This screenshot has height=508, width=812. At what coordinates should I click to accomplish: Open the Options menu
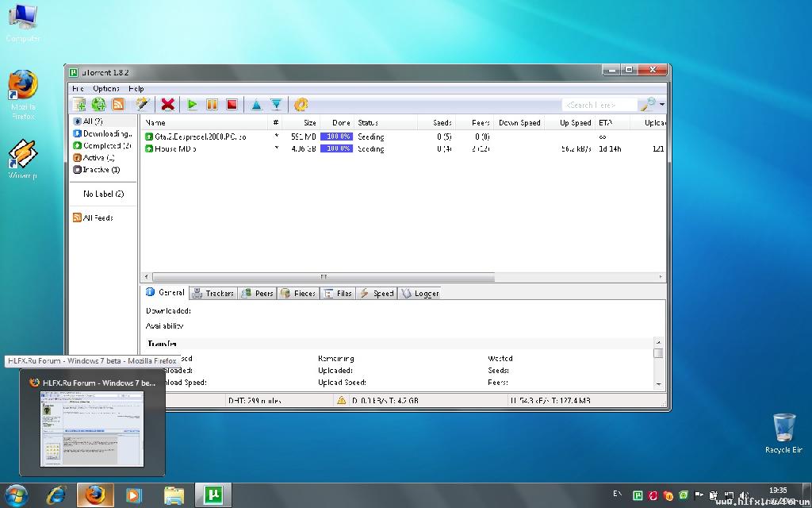106,89
